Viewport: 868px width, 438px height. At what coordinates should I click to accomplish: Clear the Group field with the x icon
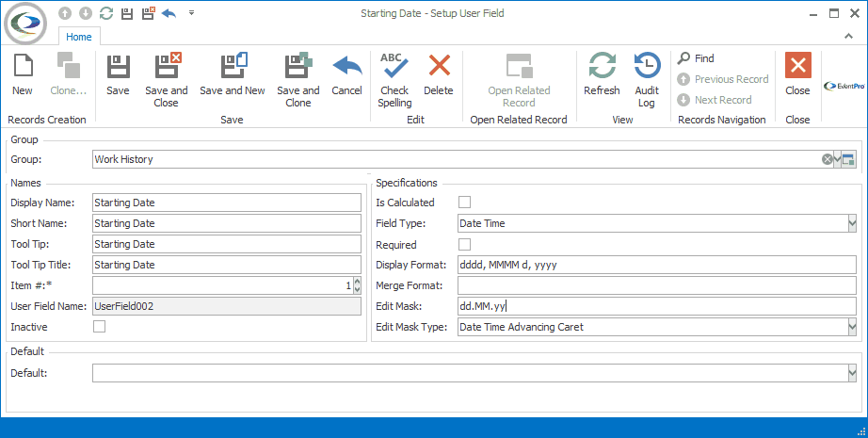pyautogui.click(x=827, y=159)
